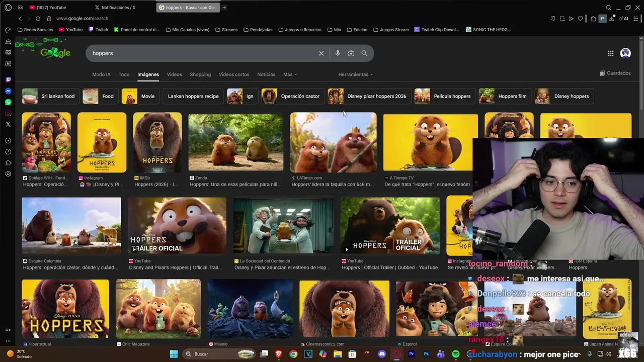Click the hoppers search input field
The image size is (644, 362).
[201, 53]
